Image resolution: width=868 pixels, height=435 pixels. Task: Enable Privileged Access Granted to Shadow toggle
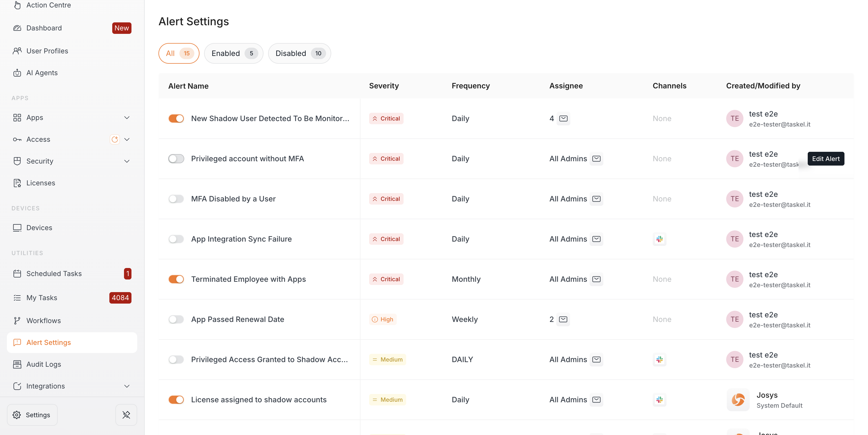pos(176,360)
